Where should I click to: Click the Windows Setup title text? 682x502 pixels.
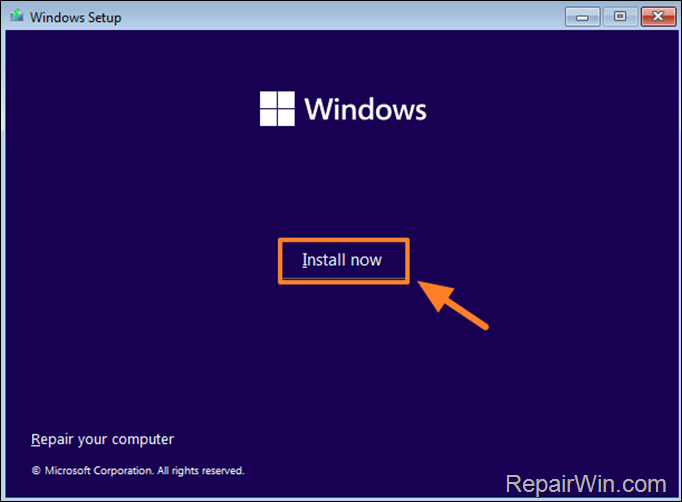pos(76,17)
